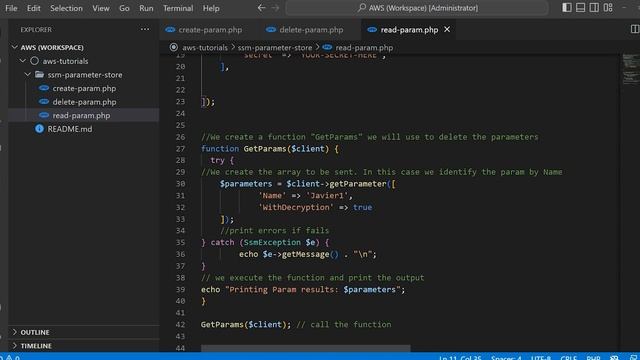Close the read-param.php tab
Screen dimensions: 640x360
[447, 29]
